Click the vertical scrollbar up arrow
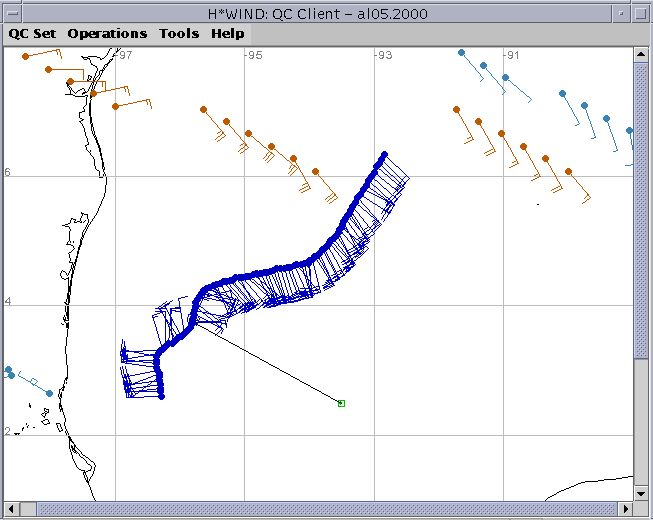 click(643, 55)
